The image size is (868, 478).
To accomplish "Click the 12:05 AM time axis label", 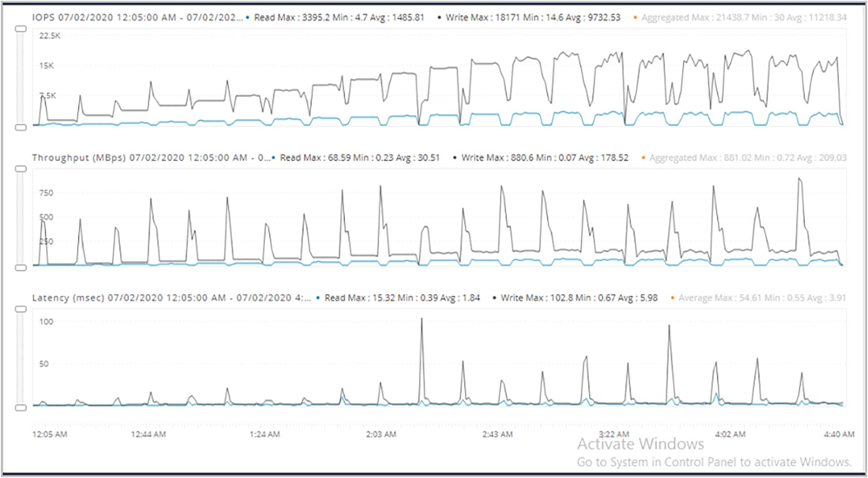I will pos(50,434).
